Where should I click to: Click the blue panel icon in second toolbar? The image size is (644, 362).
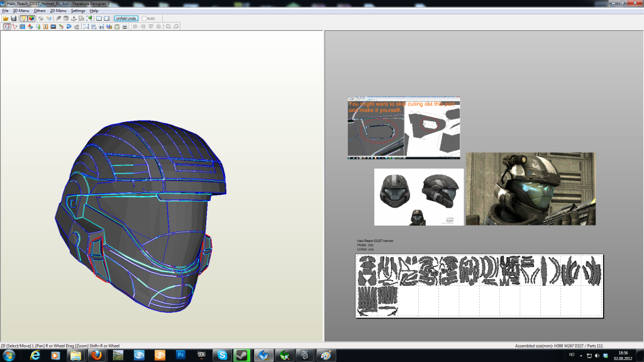point(22,26)
